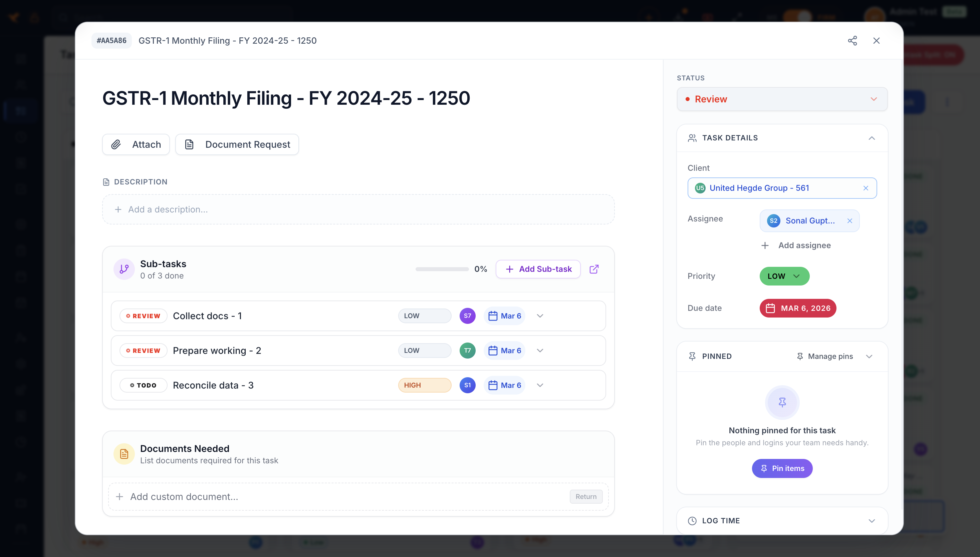Click the Description heading icon

point(106,182)
